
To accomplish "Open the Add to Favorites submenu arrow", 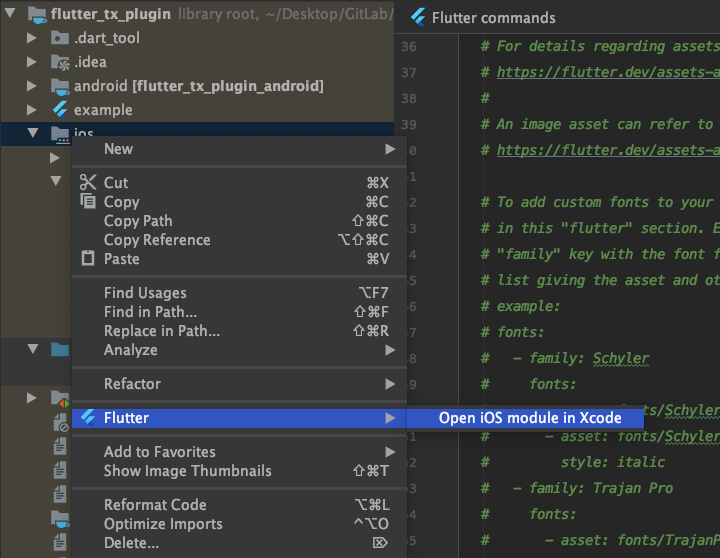I will pos(390,452).
